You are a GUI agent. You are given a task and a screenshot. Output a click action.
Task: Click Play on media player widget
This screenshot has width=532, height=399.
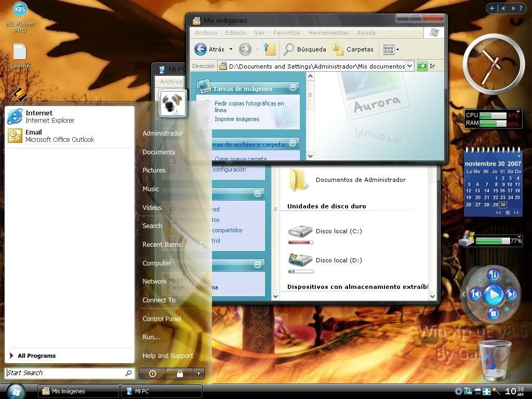coord(493,295)
